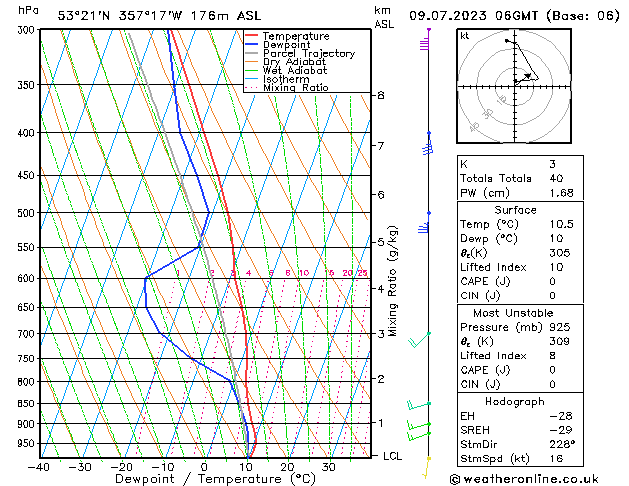Screen dimensions: 629x486
Task: Click the 'StmSpd (kt)' row label
Action: pyautogui.click(x=495, y=459)
